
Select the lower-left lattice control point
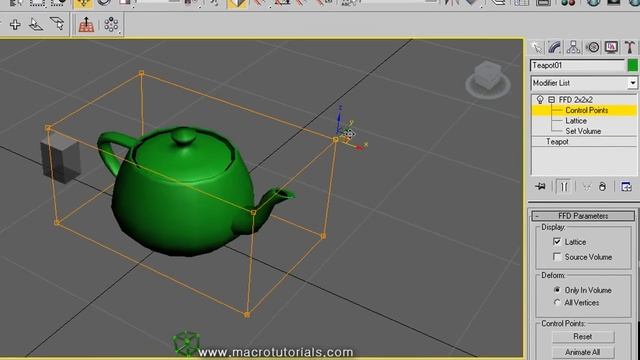[57, 222]
